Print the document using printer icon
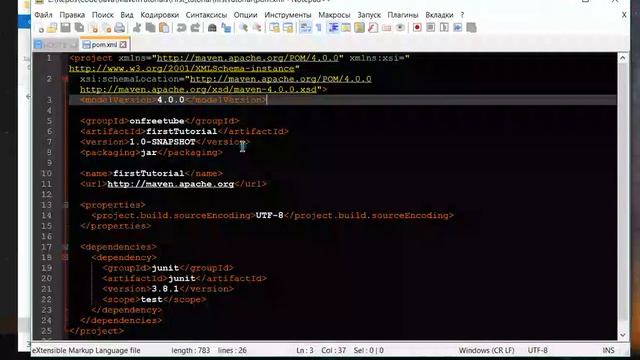This screenshot has height=360, width=640. point(120,28)
